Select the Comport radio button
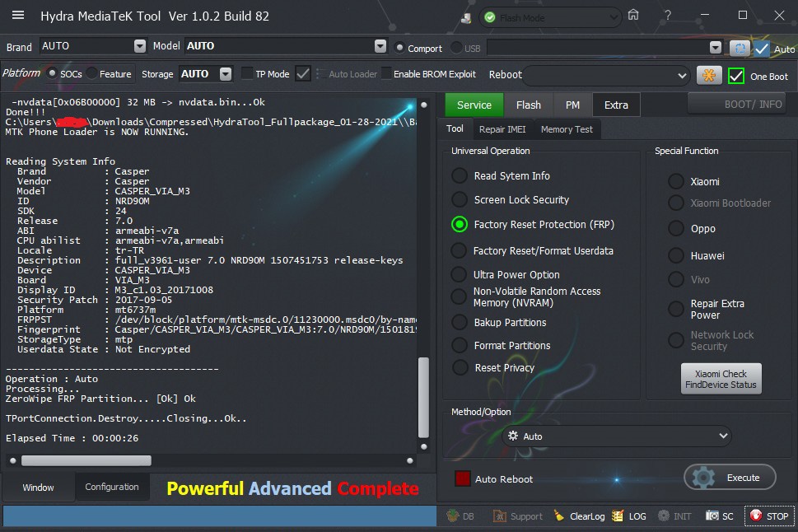 pyautogui.click(x=400, y=48)
